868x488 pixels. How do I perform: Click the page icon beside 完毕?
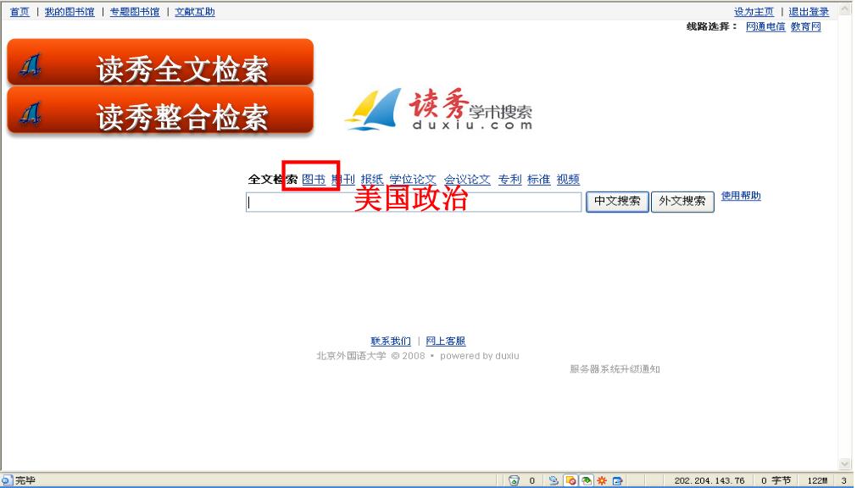pyautogui.click(x=7, y=480)
